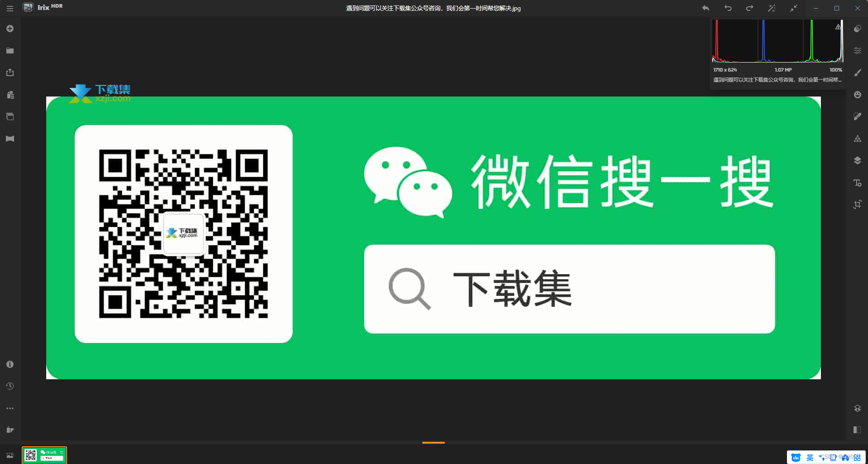This screenshot has height=464, width=868.
Task: Toggle histogram clipping warning triangle
Action: (x=838, y=27)
